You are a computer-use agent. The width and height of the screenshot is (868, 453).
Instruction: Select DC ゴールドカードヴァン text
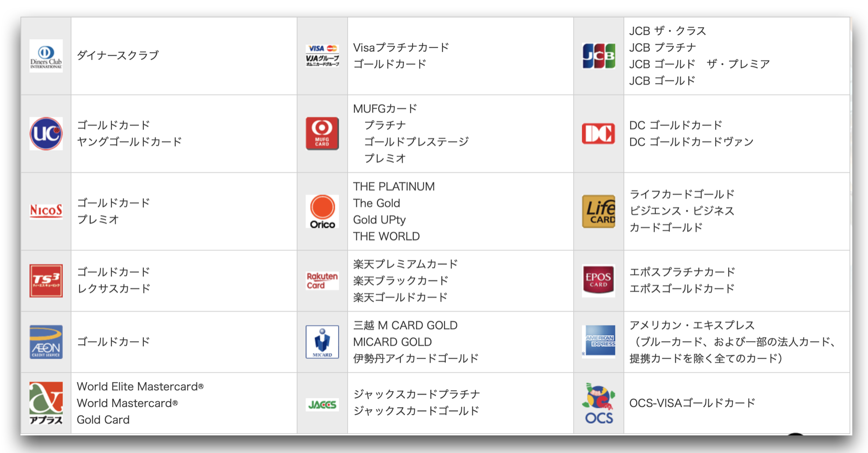691,142
